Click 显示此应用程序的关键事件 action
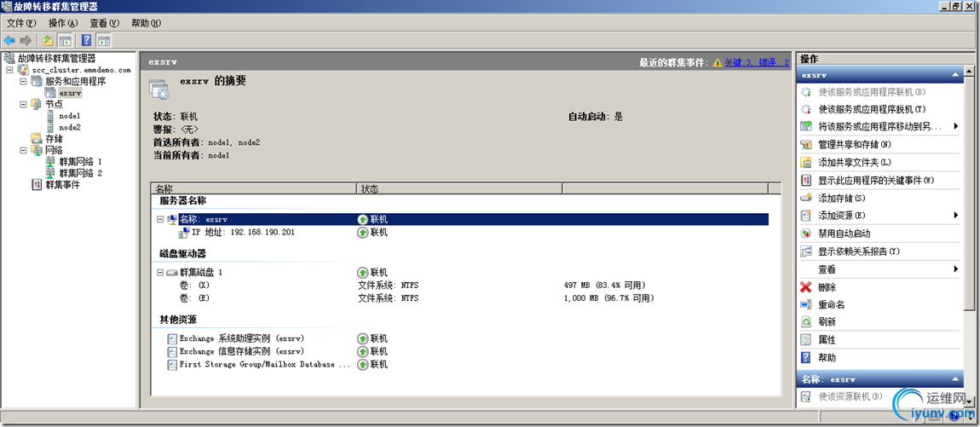This screenshot has width=980, height=427. click(876, 180)
